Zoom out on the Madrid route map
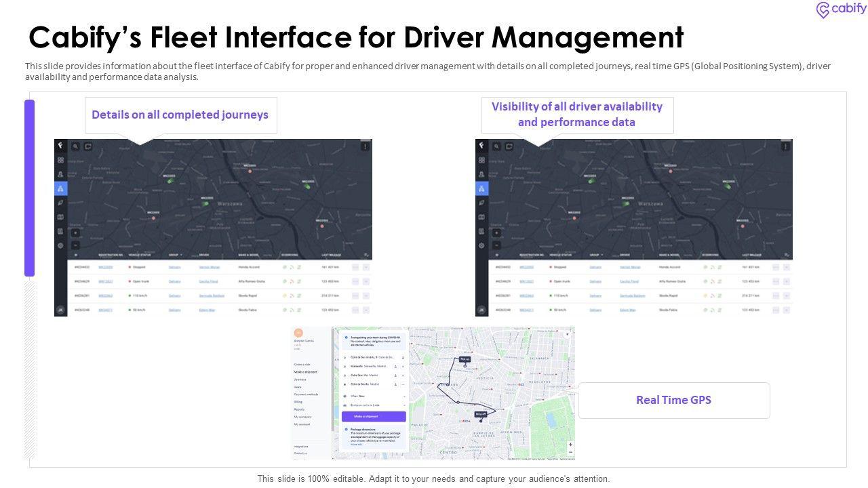The image size is (868, 488). pyautogui.click(x=570, y=452)
